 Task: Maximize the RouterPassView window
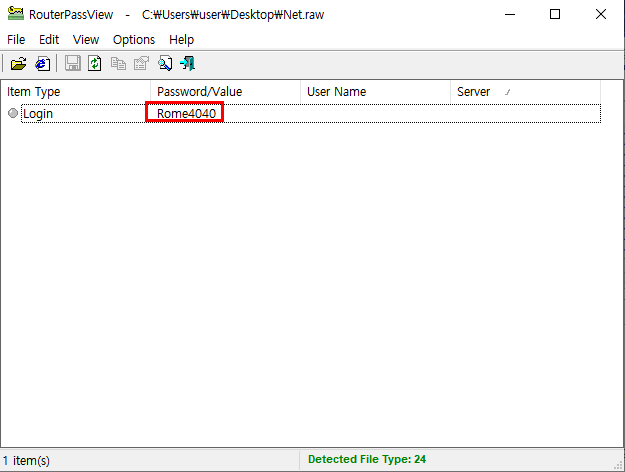pos(555,14)
